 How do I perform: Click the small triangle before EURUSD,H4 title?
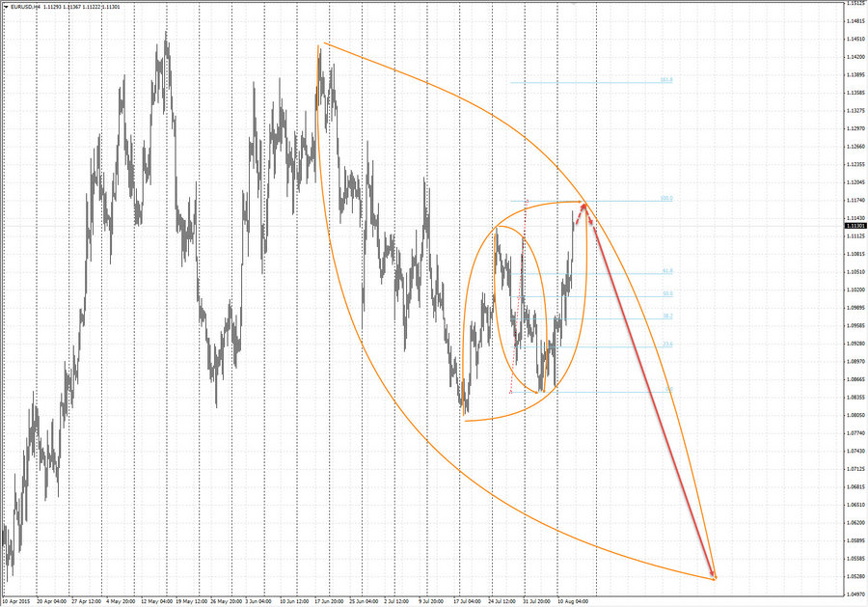(x=6, y=7)
